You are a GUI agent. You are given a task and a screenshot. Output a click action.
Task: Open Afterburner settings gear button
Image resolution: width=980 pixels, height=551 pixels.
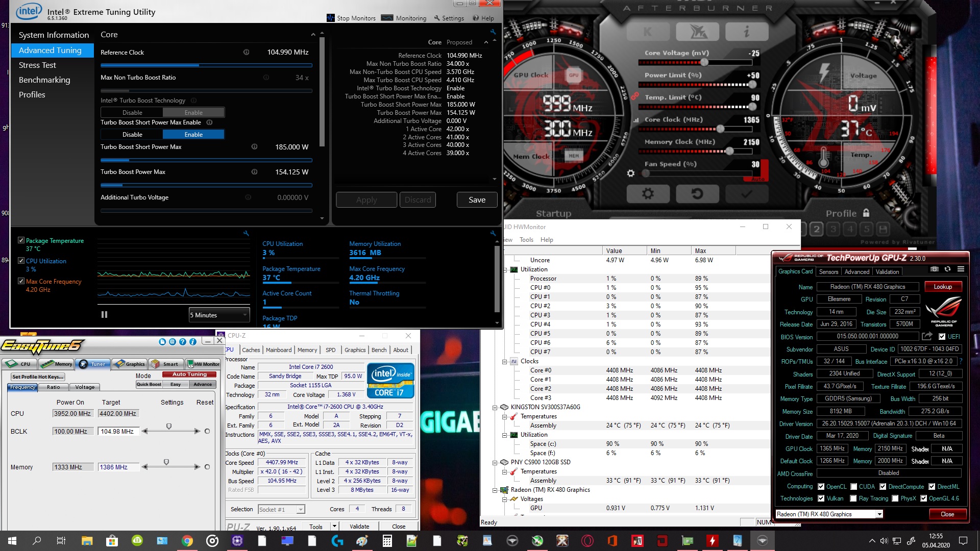click(648, 194)
